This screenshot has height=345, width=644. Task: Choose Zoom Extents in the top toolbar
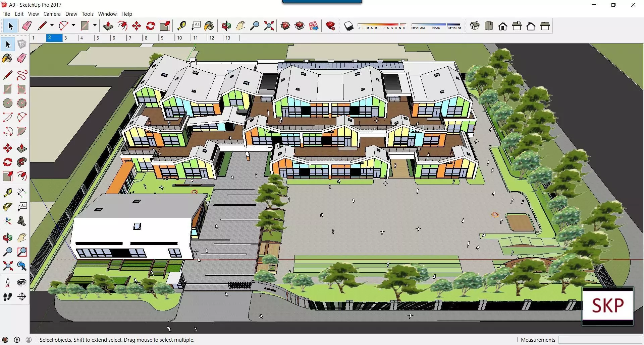(269, 26)
